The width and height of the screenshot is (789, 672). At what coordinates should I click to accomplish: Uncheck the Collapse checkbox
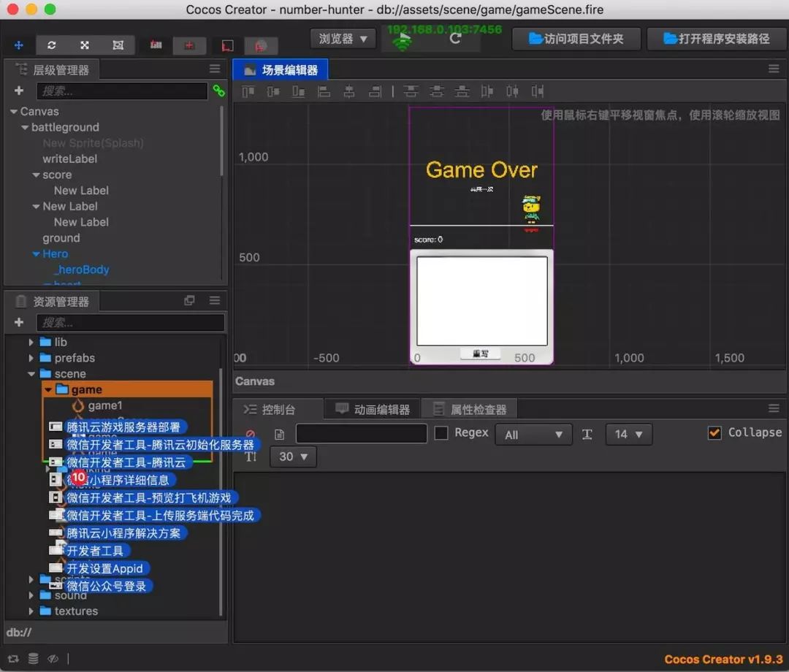click(x=714, y=433)
